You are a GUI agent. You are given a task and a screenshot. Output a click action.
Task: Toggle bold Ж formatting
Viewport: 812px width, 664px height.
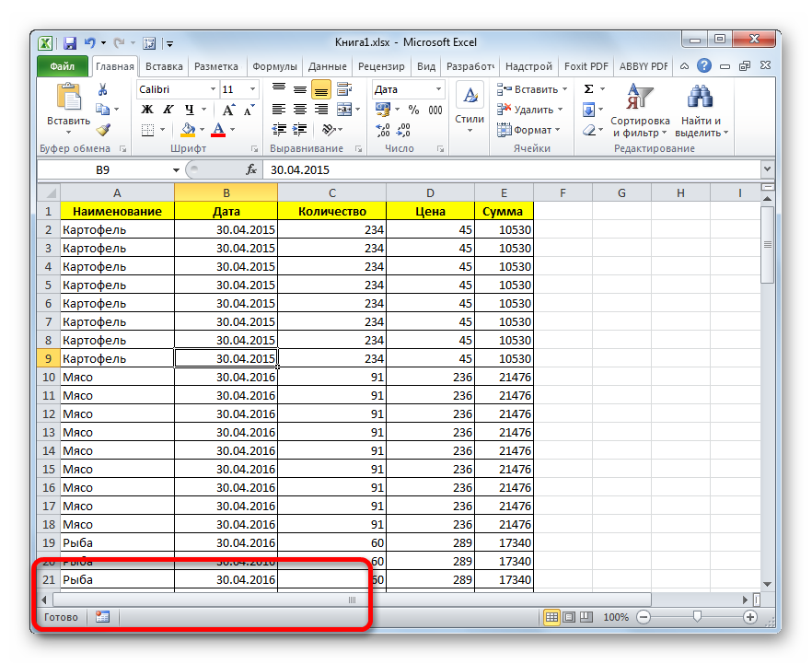coord(146,110)
